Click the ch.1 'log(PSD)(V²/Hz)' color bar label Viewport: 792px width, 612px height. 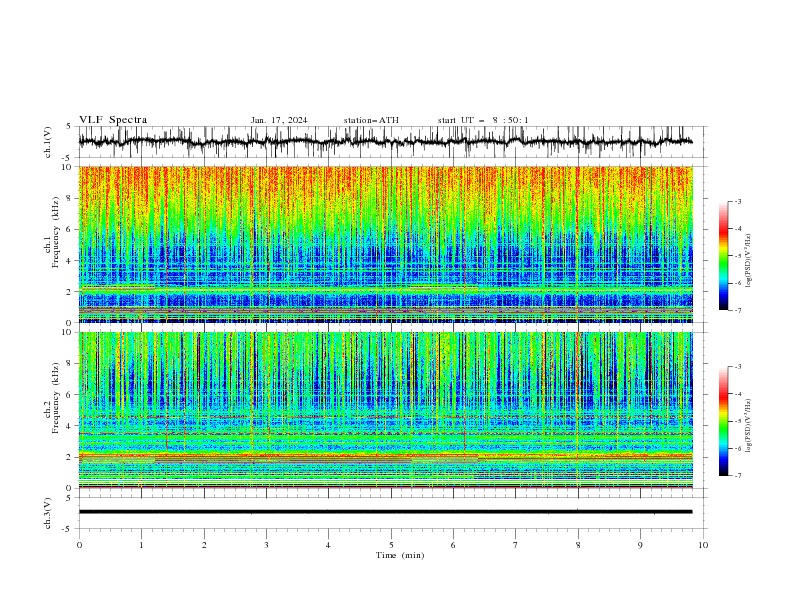[749, 261]
